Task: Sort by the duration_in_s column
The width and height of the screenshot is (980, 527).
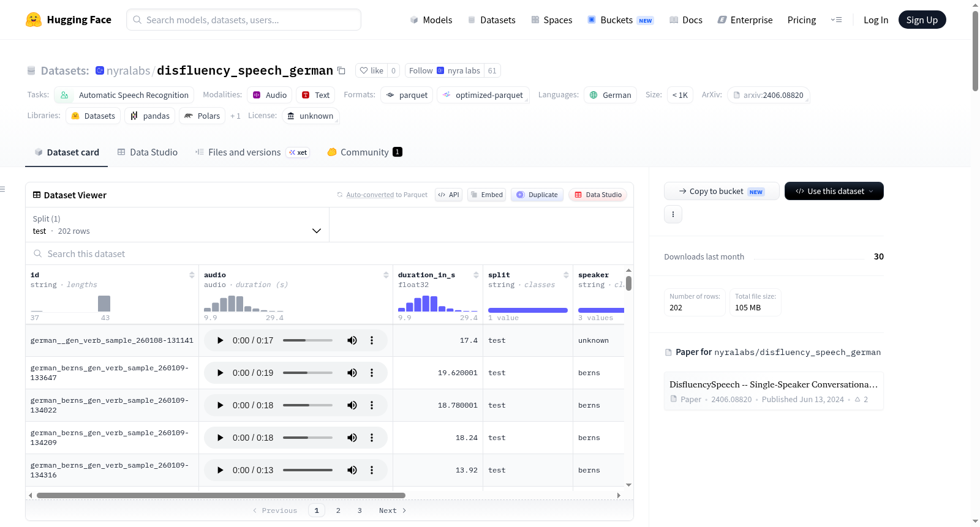Action: click(476, 275)
